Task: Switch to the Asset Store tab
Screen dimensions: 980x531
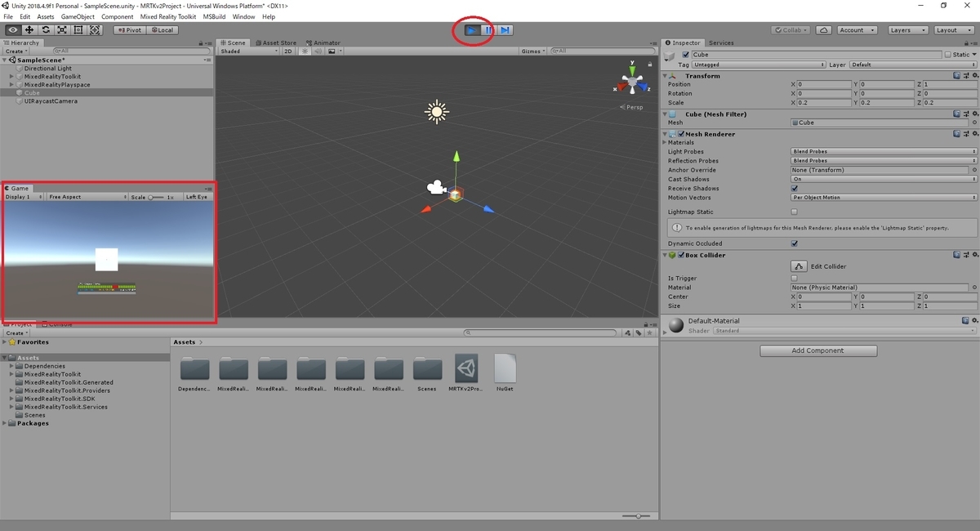Action: click(x=276, y=43)
